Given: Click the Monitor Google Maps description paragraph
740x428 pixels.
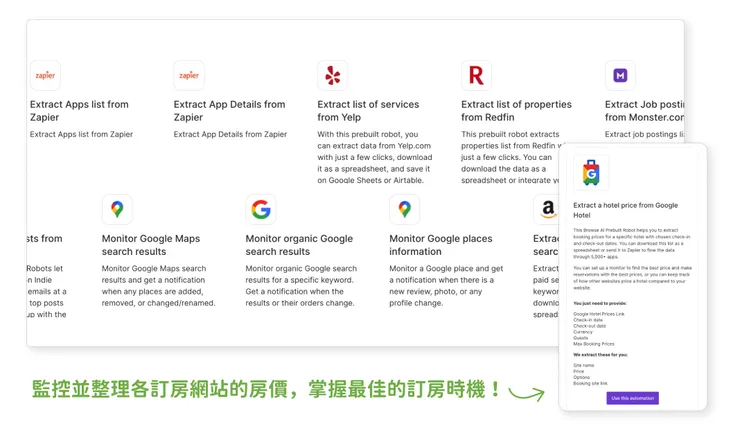Looking at the screenshot, I should coord(159,286).
